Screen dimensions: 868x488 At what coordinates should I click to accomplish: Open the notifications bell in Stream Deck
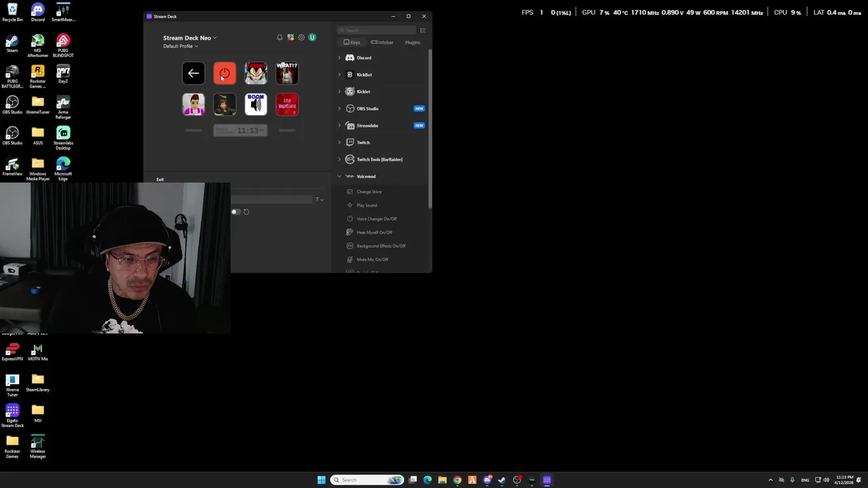coord(279,37)
